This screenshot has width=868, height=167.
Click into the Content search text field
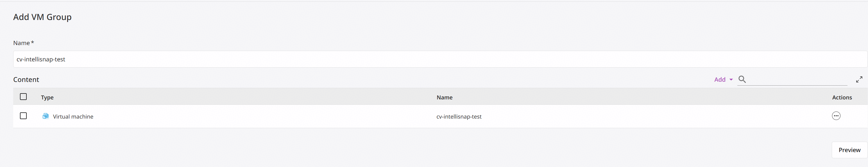pos(797,80)
